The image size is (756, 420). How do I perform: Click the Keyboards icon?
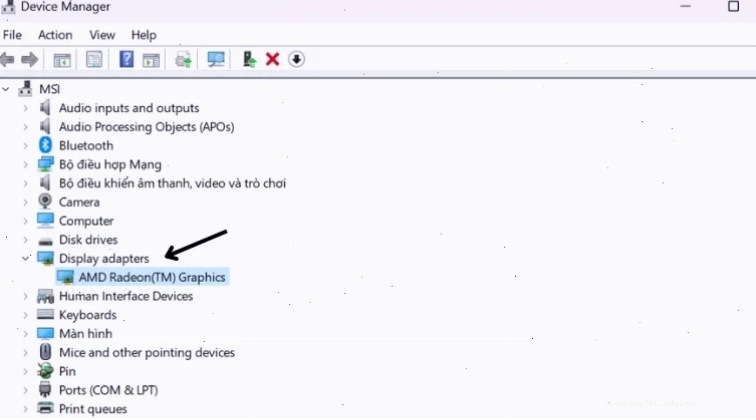pyautogui.click(x=45, y=314)
